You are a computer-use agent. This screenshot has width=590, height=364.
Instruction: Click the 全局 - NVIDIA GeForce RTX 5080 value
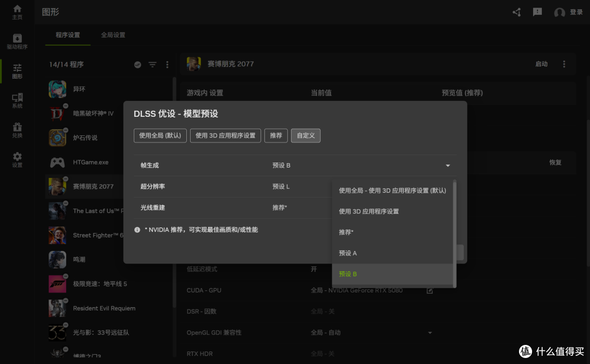pyautogui.click(x=356, y=290)
